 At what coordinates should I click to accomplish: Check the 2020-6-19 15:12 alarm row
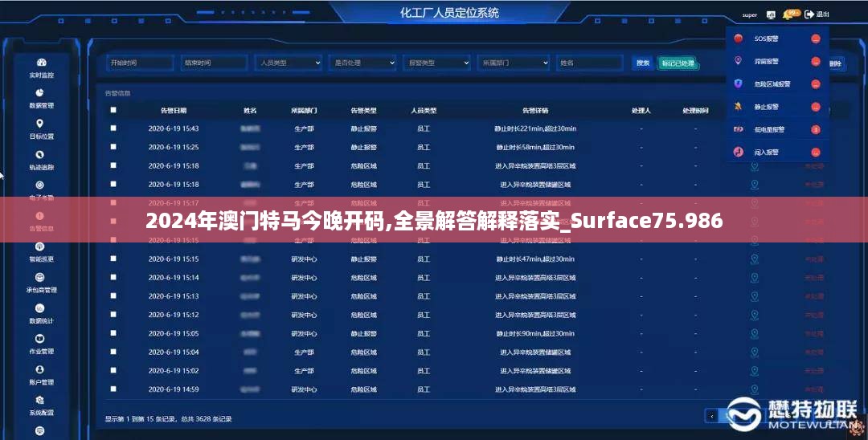113,315
